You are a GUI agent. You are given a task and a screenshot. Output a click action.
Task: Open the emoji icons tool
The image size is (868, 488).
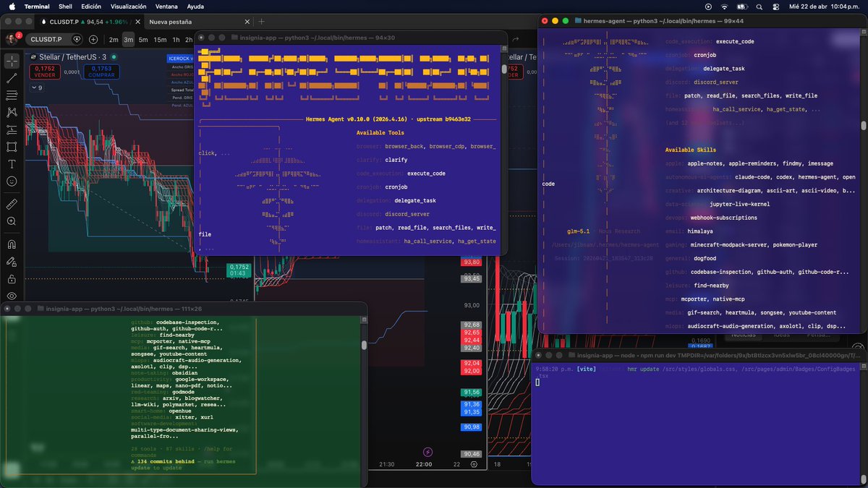click(x=12, y=181)
